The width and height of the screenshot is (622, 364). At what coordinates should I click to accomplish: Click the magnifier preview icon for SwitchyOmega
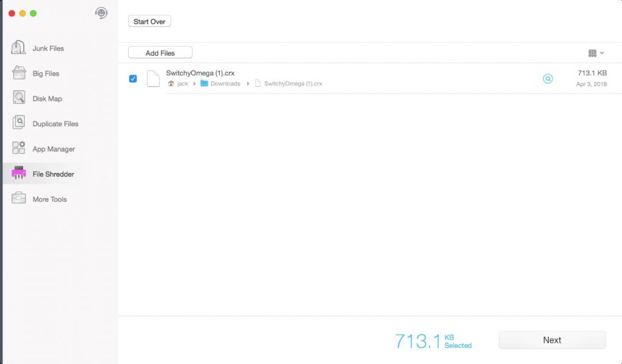[x=548, y=78]
